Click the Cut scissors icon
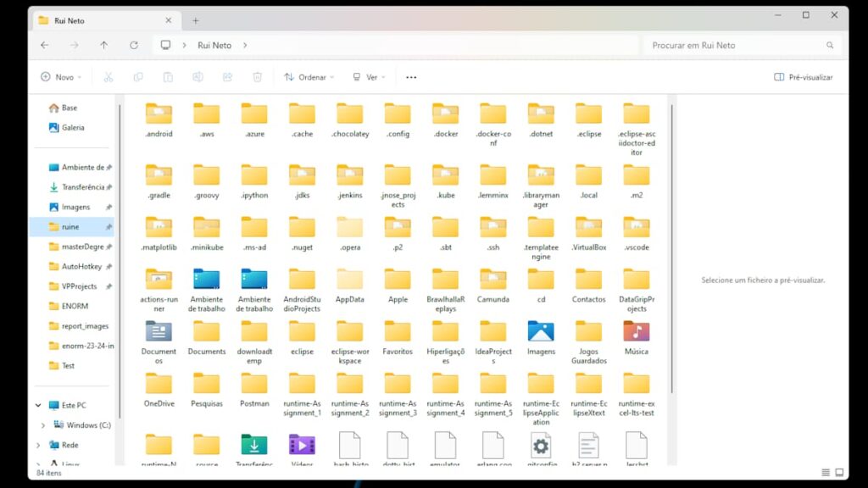Screen dimensions: 868x488 click(108, 77)
